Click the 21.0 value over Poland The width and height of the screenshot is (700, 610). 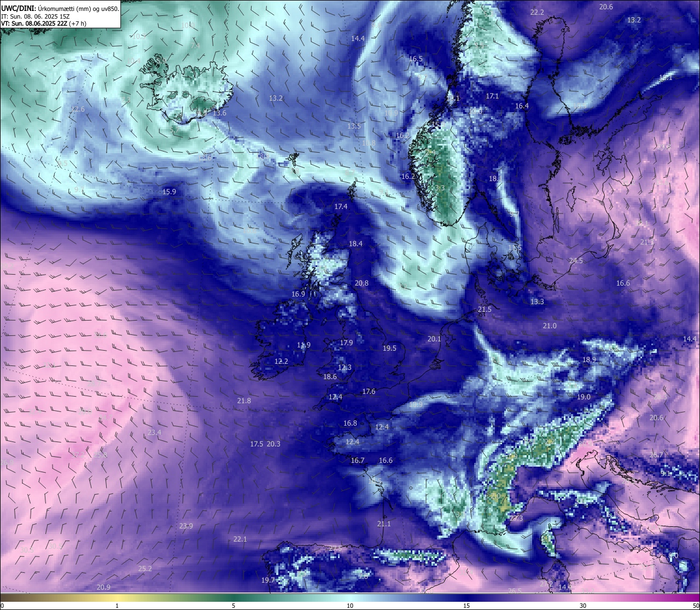pos(550,326)
